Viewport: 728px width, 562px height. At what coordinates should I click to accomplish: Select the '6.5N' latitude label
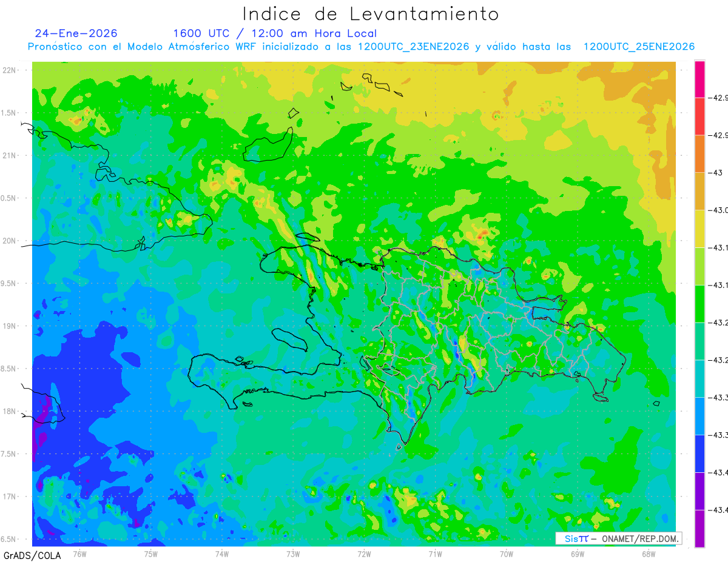[x=9, y=539]
